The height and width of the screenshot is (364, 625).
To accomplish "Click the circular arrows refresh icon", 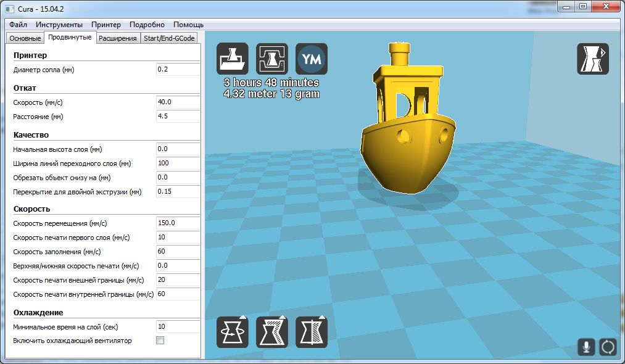I will (608, 347).
